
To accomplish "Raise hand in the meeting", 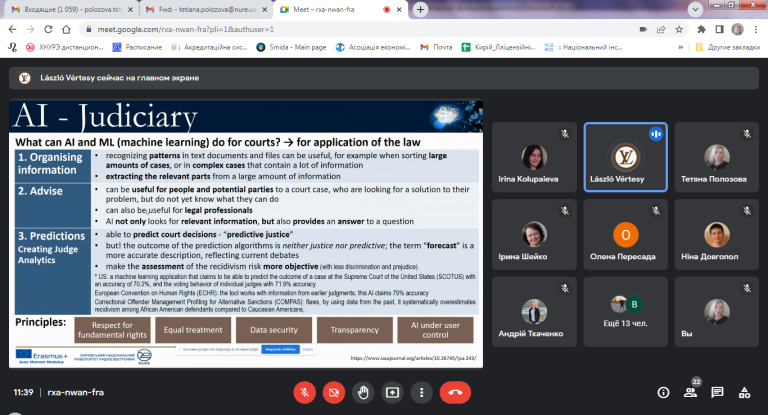I will pos(363,392).
